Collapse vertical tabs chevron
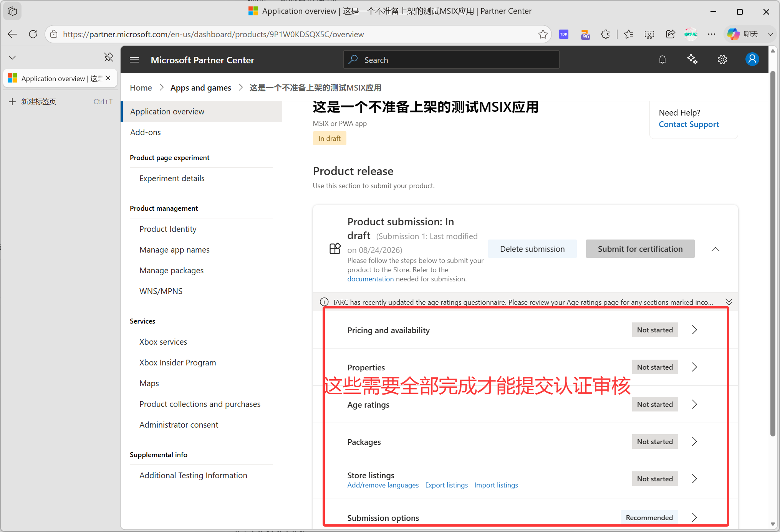The width and height of the screenshot is (780, 532). [x=12, y=58]
